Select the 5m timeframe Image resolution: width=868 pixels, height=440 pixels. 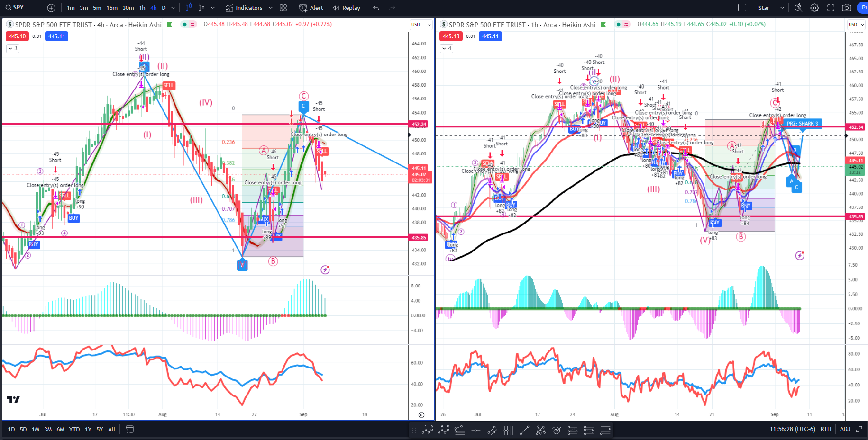(97, 8)
